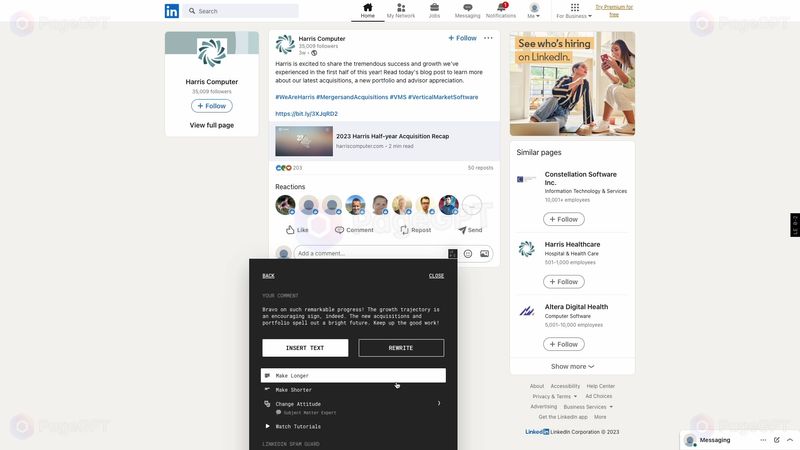Click the Harris Healthcare logo

[x=527, y=249]
